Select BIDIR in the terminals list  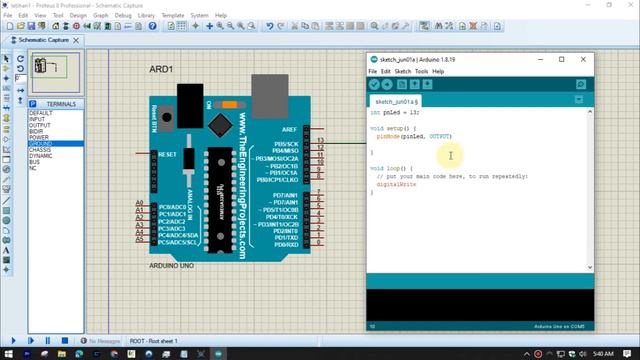coord(56,131)
